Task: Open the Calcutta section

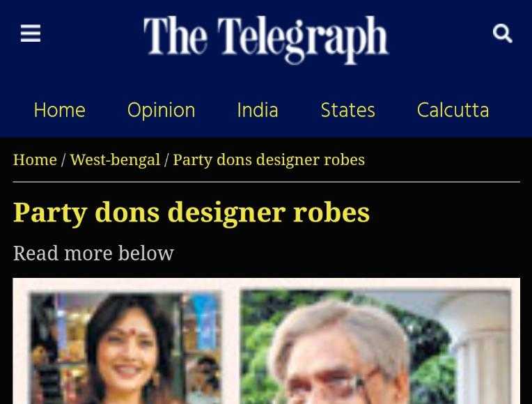Action: coord(453,110)
